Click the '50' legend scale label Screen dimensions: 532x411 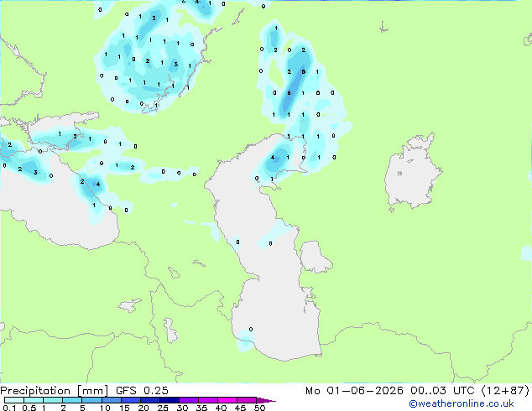259,408
